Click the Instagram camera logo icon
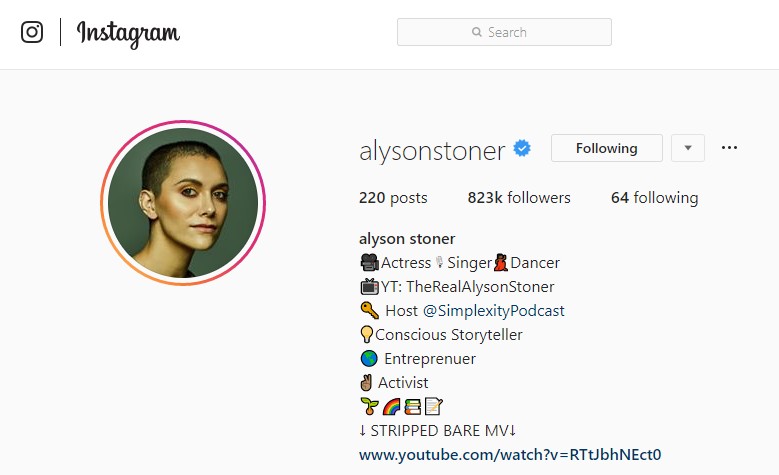The height and width of the screenshot is (475, 779). (32, 32)
